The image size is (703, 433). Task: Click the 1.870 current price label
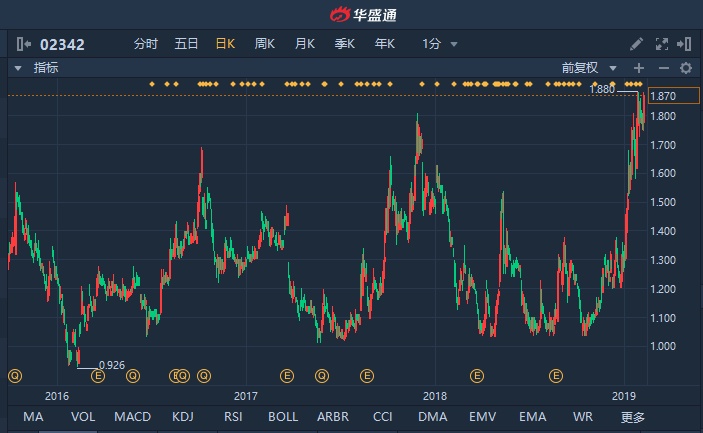(x=663, y=96)
